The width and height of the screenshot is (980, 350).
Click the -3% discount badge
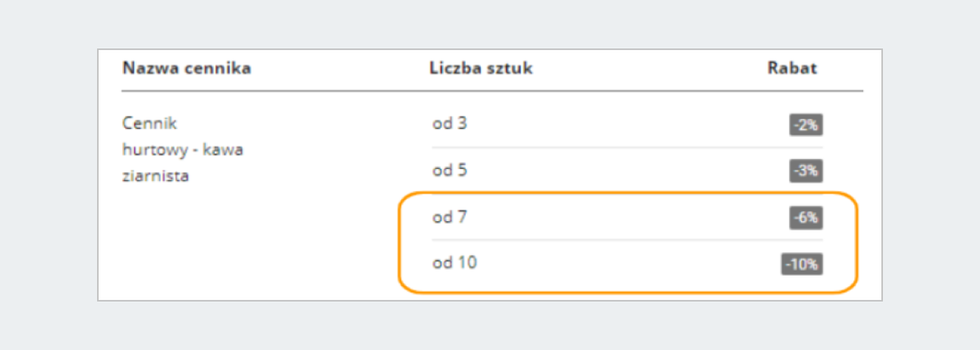(x=805, y=171)
